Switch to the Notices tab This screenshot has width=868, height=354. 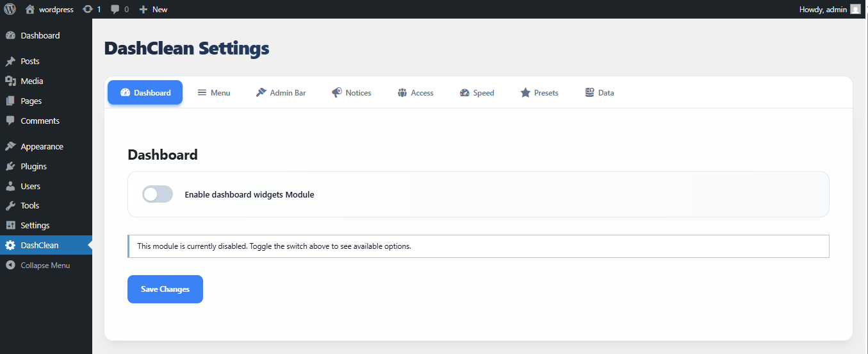pyautogui.click(x=351, y=93)
